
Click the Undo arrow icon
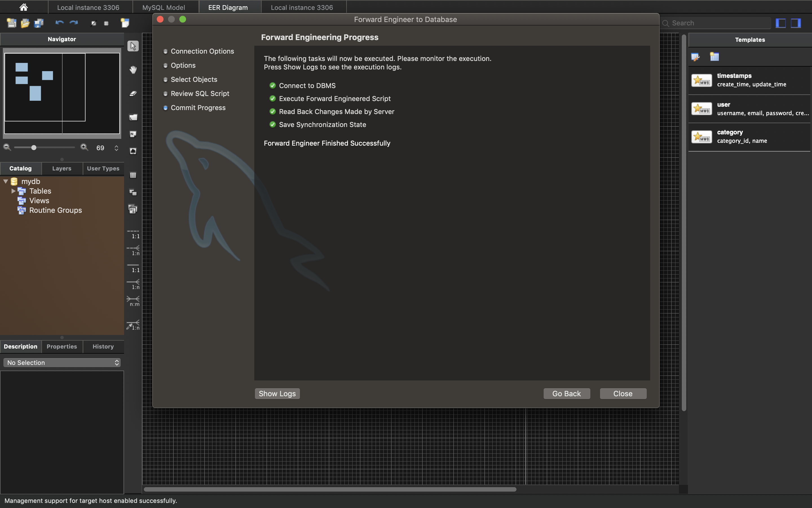coord(59,23)
